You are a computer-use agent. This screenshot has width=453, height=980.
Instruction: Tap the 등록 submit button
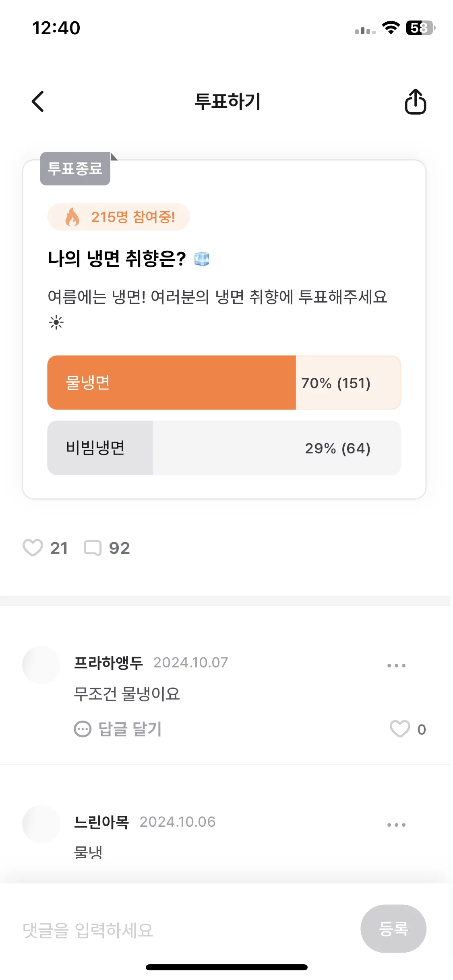393,929
